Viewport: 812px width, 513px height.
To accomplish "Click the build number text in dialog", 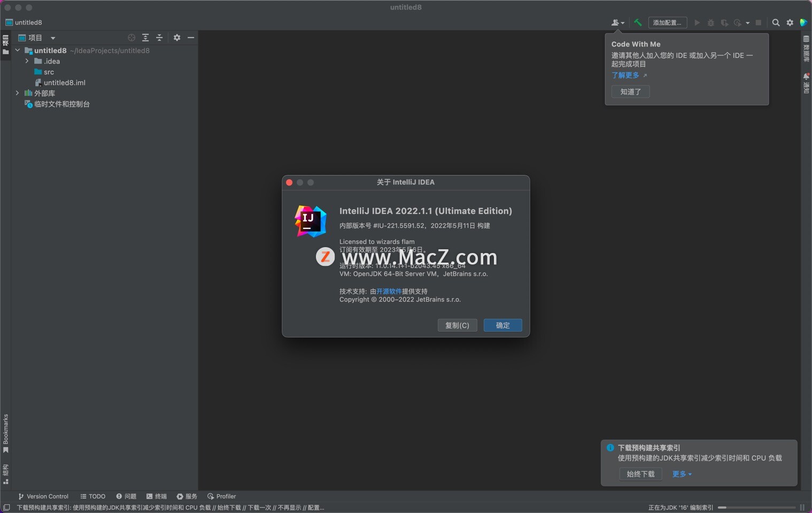I will pos(415,226).
